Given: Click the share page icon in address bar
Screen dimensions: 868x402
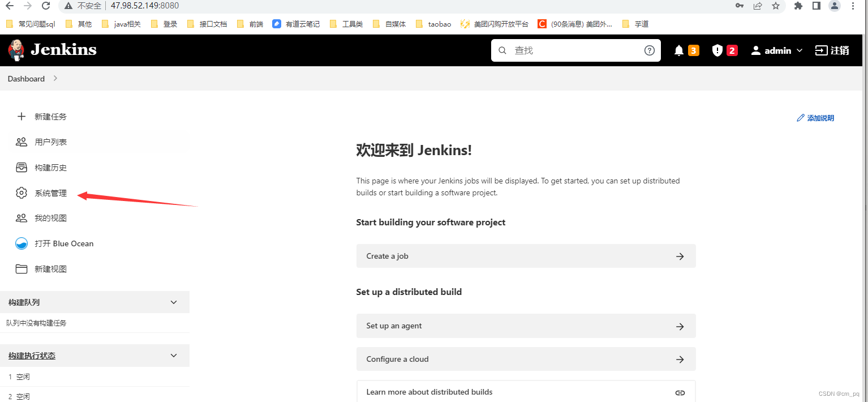Looking at the screenshot, I should click(758, 6).
